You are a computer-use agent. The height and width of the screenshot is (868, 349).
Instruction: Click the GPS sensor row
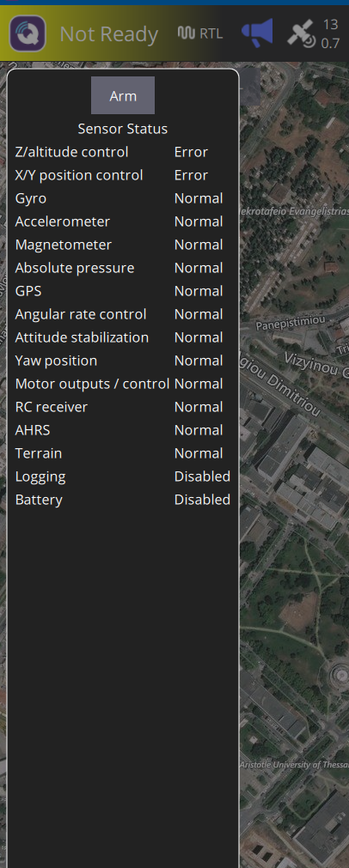coord(122,291)
